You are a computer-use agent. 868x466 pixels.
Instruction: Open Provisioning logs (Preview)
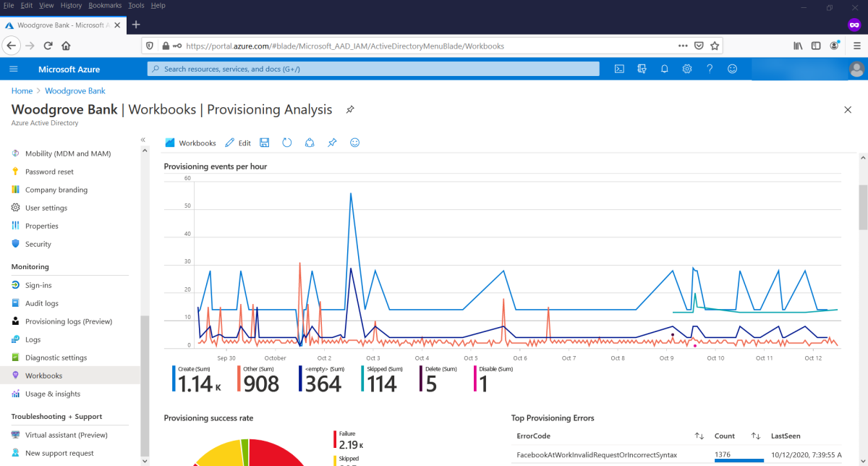click(x=70, y=321)
